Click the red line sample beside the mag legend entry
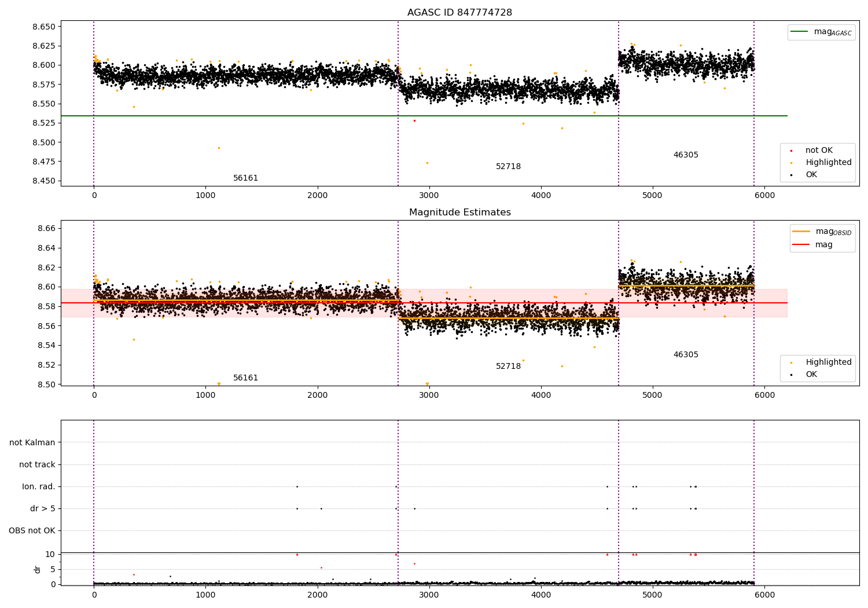The image size is (868, 608). pyautogui.click(x=801, y=244)
